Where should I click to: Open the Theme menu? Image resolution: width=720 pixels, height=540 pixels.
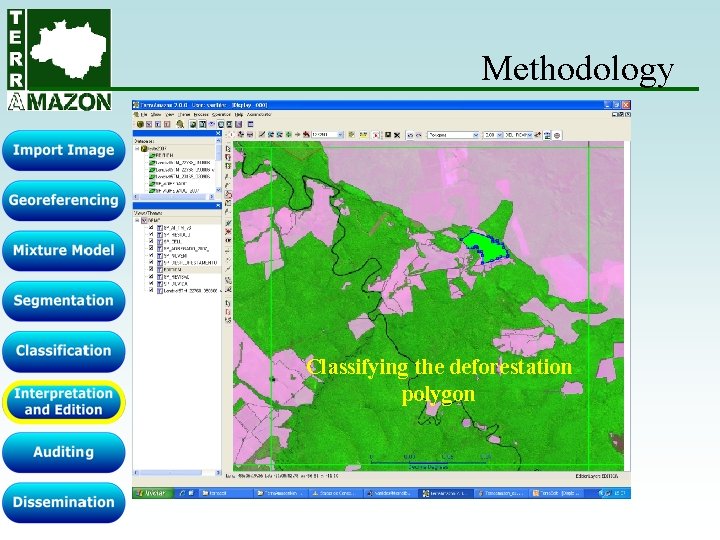point(184,114)
